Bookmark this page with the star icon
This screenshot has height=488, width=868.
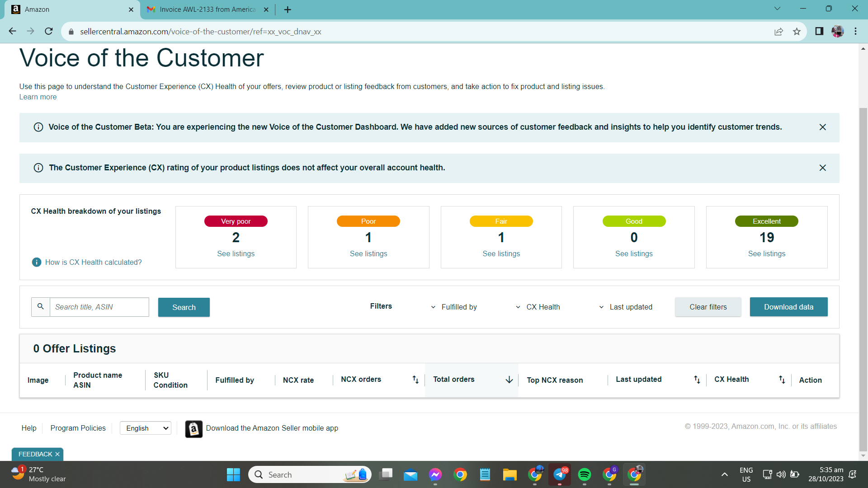797,32
